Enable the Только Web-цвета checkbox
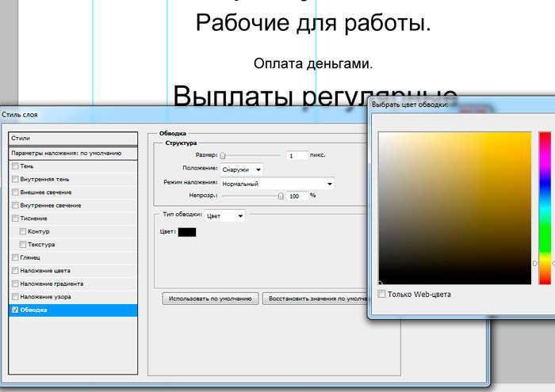 [x=382, y=295]
